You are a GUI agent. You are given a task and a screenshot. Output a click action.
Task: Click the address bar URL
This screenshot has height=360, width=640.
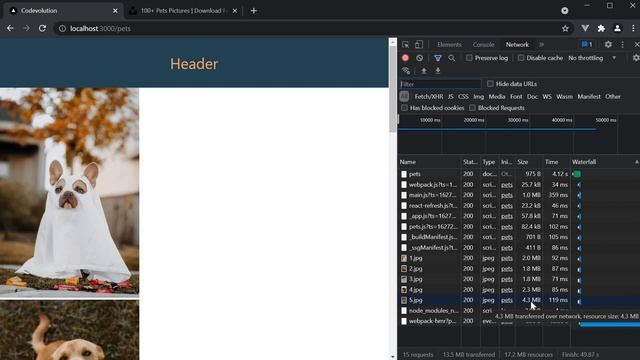pyautogui.click(x=100, y=29)
